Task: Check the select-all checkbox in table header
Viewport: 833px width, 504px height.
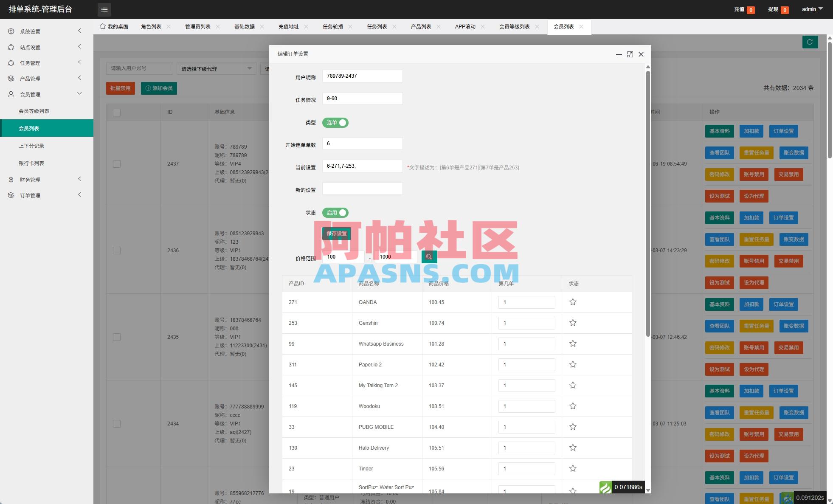Action: (x=117, y=112)
